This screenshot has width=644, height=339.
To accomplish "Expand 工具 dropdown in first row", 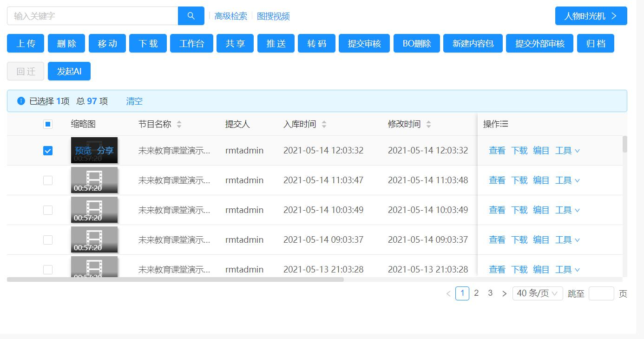I will [x=567, y=151].
